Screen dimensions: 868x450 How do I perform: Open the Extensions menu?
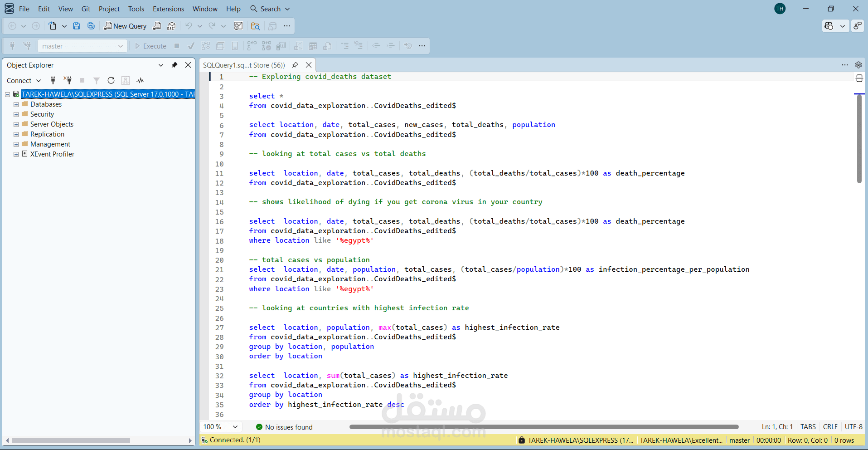168,9
